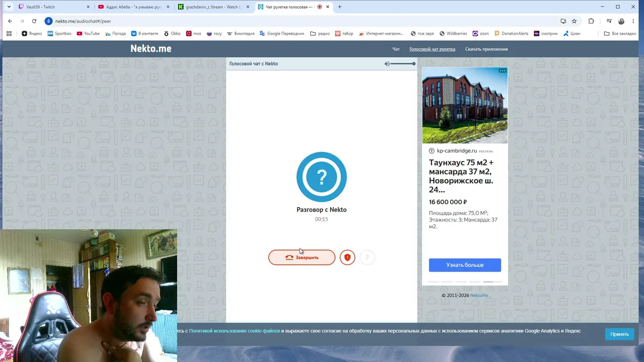
Task: Open the bookmarks apps grid icon
Action: click(9, 34)
